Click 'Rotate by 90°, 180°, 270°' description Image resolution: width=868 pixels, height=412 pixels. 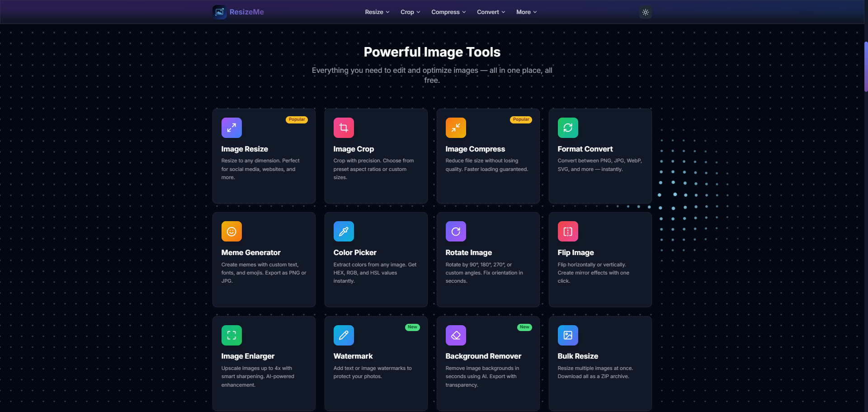pyautogui.click(x=484, y=273)
